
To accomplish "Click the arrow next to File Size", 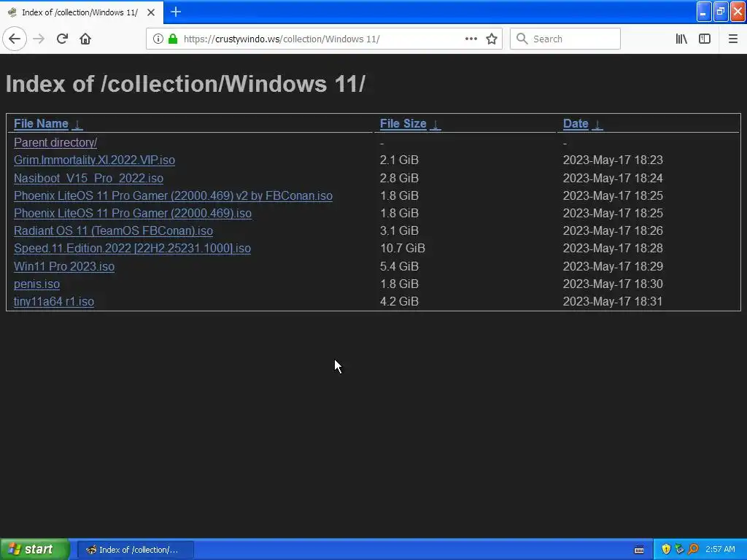I will [436, 124].
